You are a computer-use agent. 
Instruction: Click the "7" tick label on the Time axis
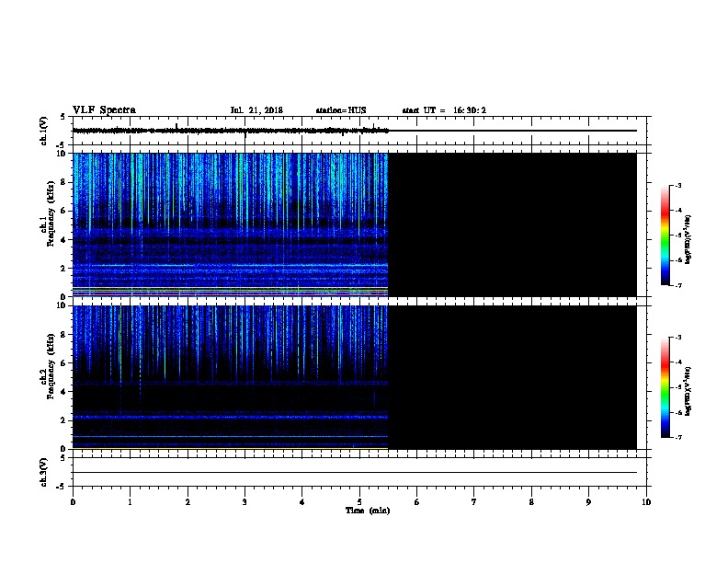click(474, 502)
